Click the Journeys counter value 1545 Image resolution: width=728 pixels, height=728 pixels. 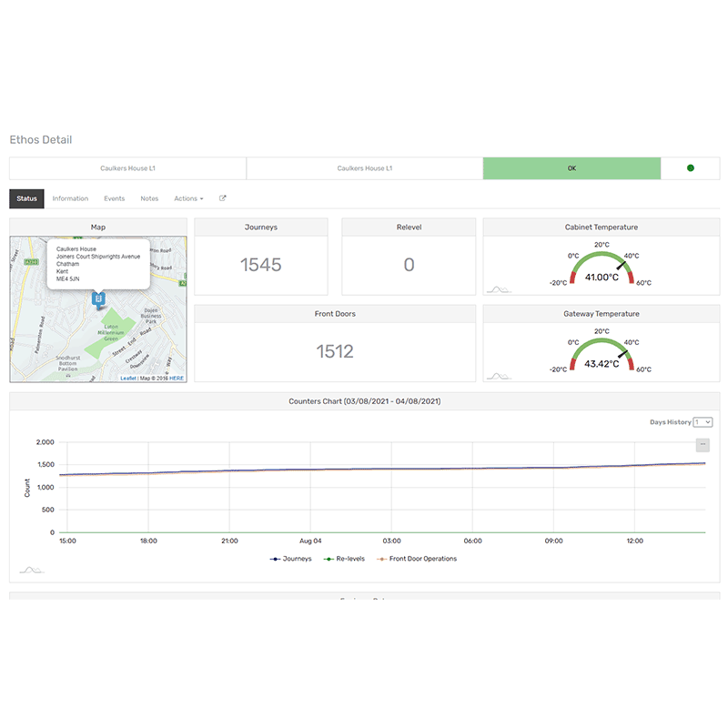[x=261, y=265]
